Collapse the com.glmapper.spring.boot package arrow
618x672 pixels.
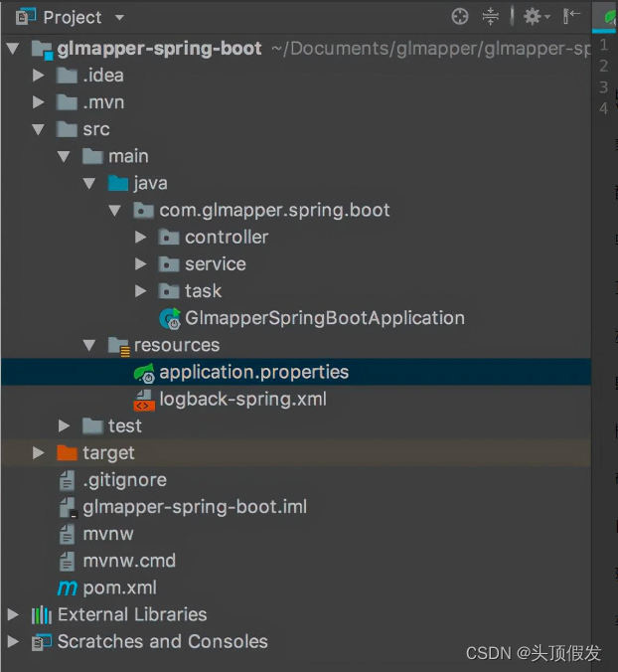tap(114, 211)
